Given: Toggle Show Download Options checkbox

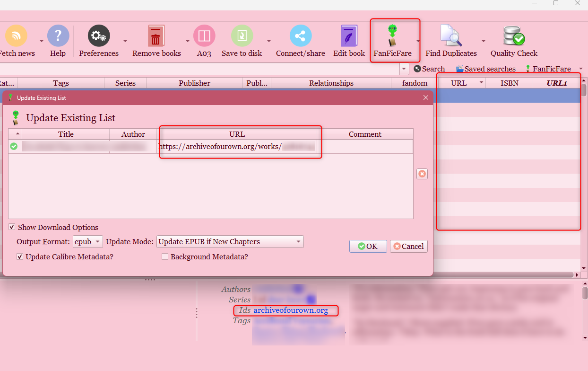Looking at the screenshot, I should tap(13, 227).
